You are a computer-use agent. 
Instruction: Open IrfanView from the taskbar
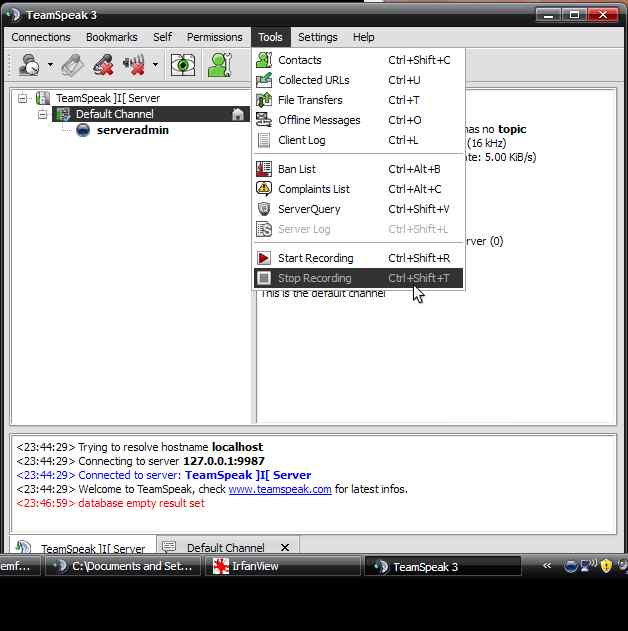point(283,566)
